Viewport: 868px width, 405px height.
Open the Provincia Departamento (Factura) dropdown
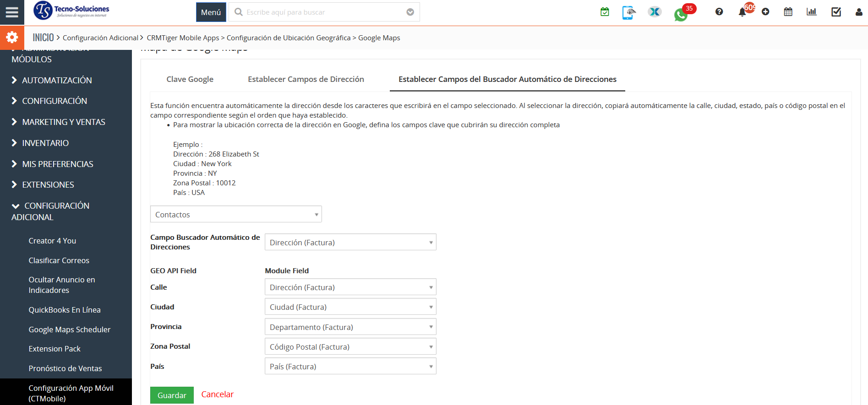(x=350, y=327)
